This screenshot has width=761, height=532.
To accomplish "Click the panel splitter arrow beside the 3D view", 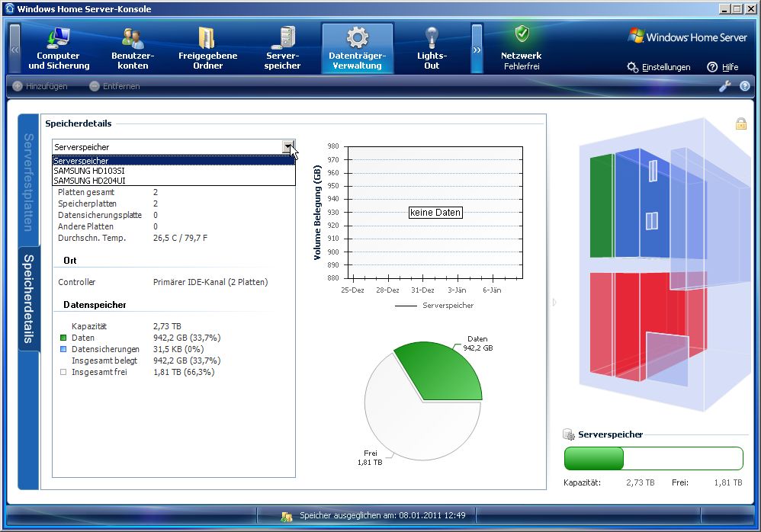I will [x=554, y=302].
